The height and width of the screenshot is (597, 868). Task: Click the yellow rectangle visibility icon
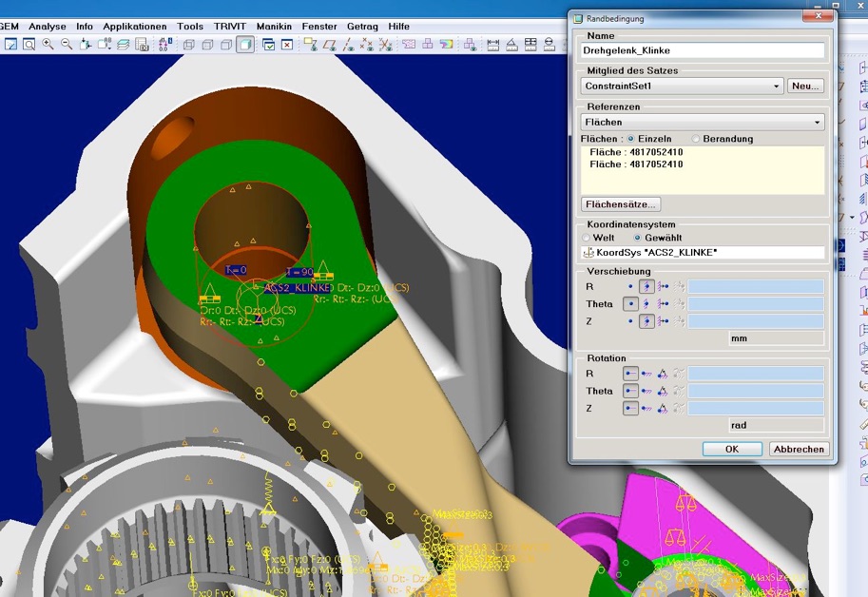(311, 45)
